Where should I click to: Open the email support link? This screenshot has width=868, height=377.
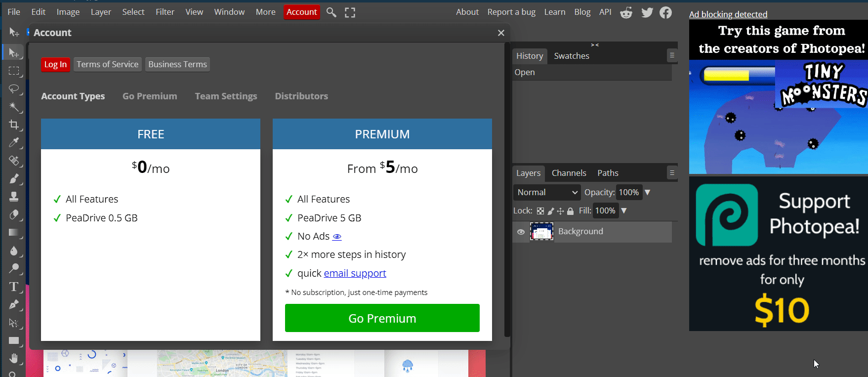click(355, 273)
